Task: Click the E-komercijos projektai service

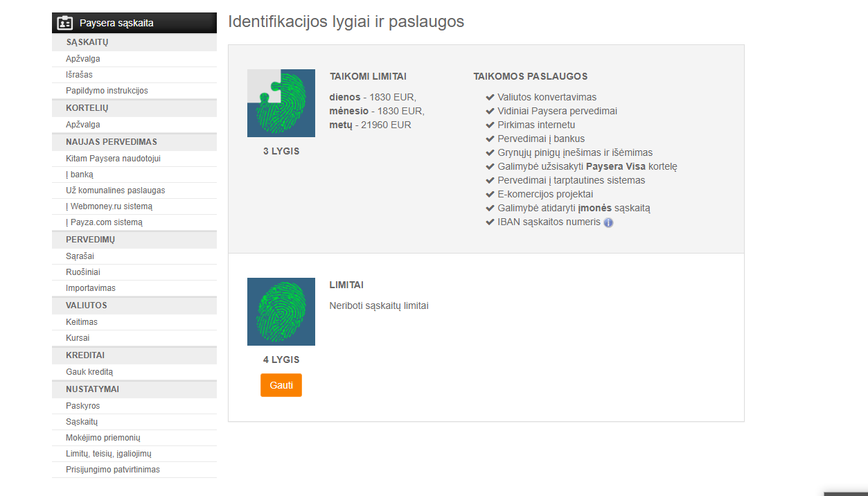Action: point(545,194)
